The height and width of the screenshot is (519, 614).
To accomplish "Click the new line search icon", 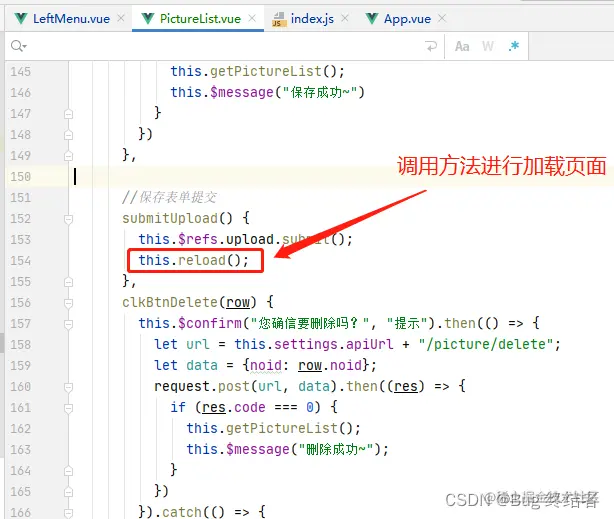I will [x=431, y=46].
